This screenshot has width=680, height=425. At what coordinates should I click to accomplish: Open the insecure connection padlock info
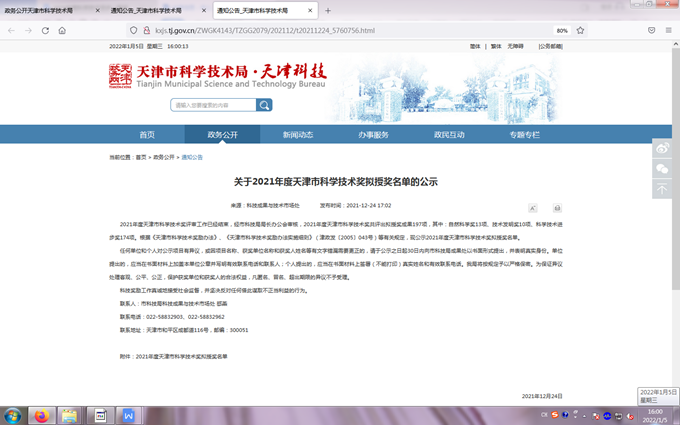tap(147, 30)
